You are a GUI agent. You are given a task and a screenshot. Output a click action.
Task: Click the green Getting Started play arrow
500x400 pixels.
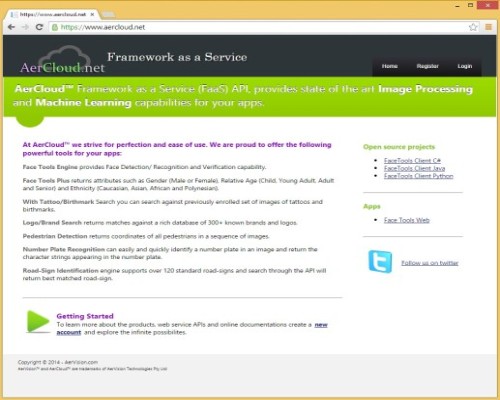click(38, 321)
